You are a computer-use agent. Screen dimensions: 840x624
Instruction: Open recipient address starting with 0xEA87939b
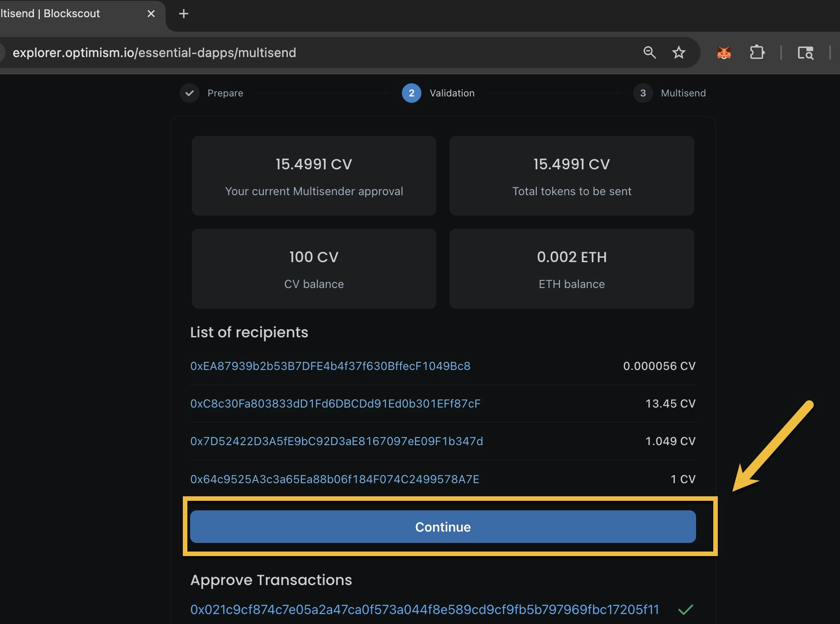click(x=330, y=366)
